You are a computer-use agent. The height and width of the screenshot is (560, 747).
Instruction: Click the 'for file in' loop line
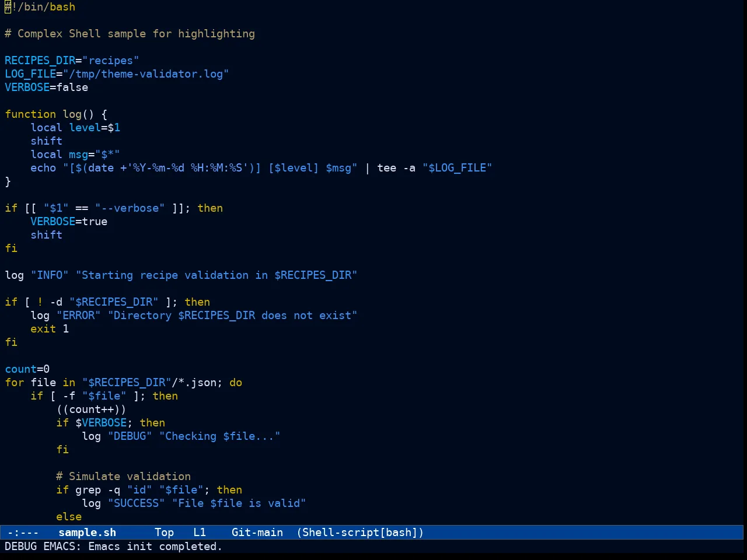[124, 383]
